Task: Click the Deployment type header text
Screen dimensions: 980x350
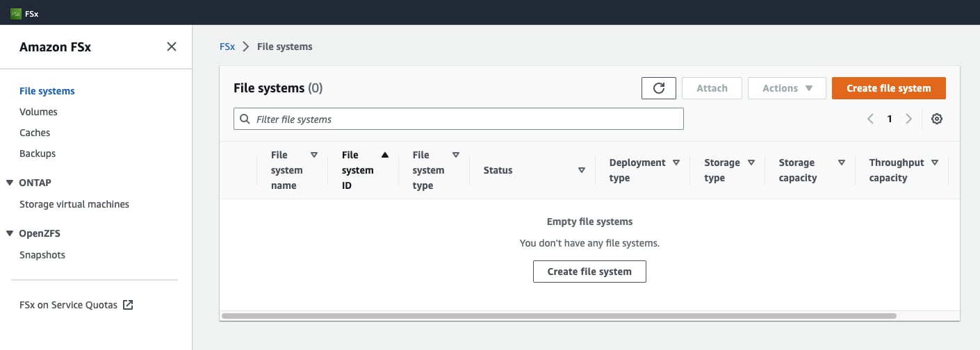Action: click(x=637, y=170)
